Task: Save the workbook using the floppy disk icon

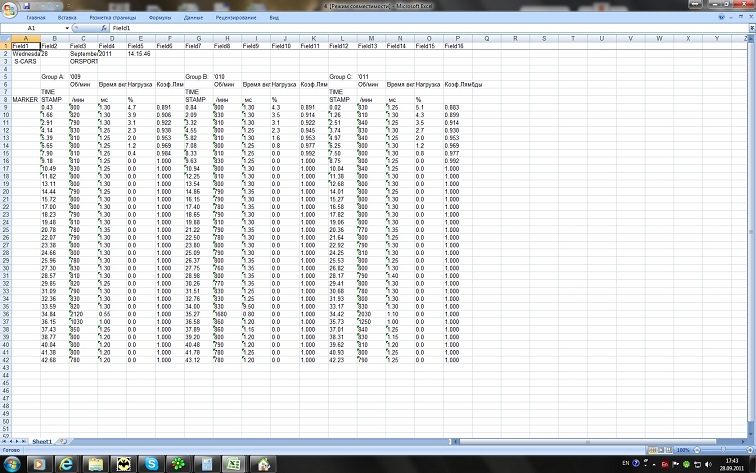Action: (x=27, y=6)
